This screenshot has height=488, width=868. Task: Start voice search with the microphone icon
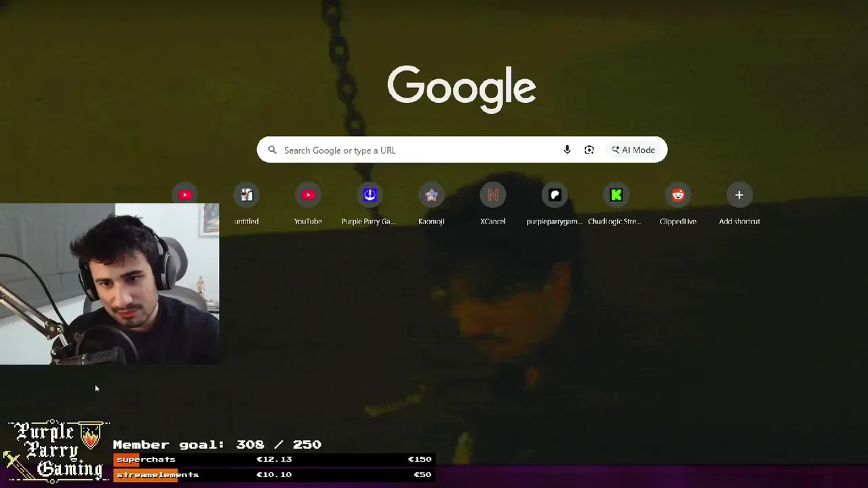567,150
